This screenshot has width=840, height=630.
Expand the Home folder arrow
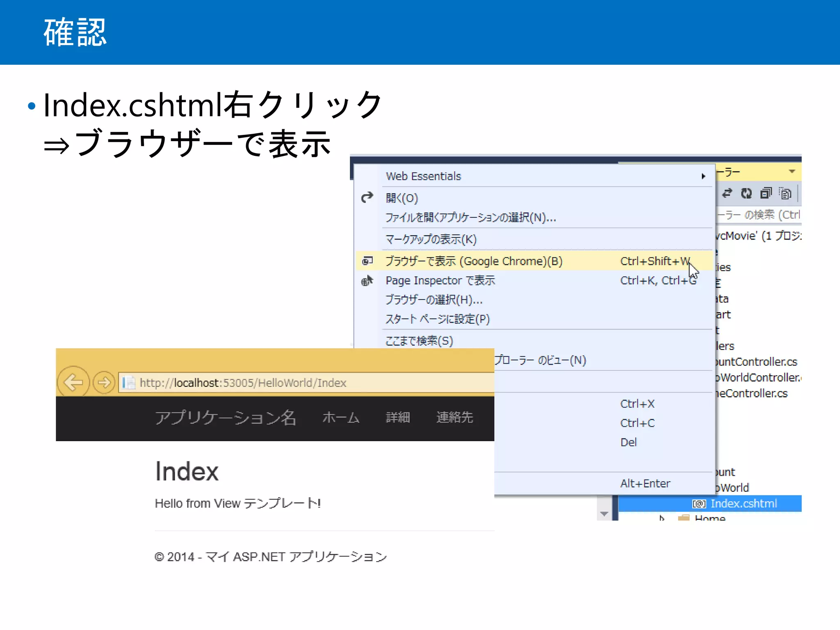661,518
